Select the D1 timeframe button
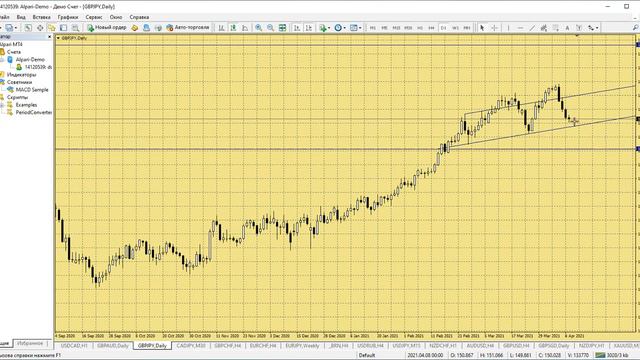640x360 pixels. click(x=443, y=28)
